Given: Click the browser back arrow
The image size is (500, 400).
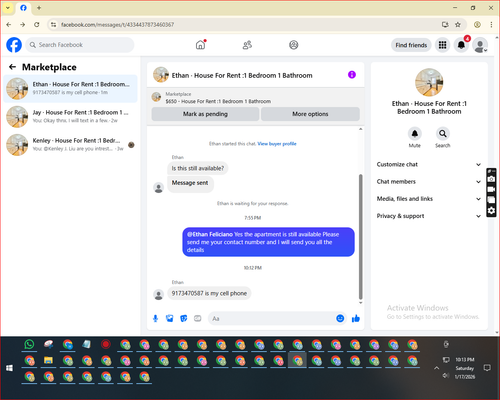Looking at the screenshot, I should tap(9, 25).
